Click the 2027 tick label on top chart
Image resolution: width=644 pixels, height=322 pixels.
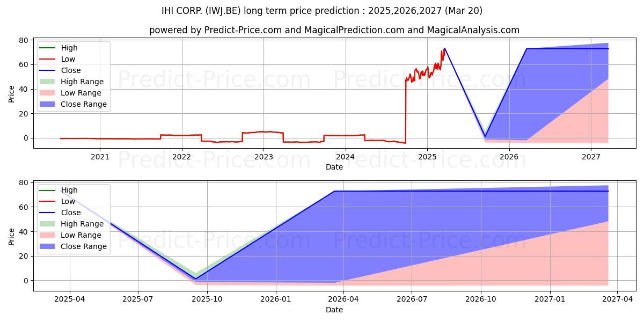(591, 157)
